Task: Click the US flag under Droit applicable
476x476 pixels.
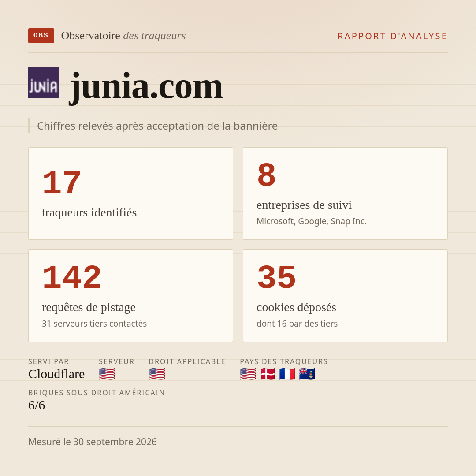Action: pos(157,374)
